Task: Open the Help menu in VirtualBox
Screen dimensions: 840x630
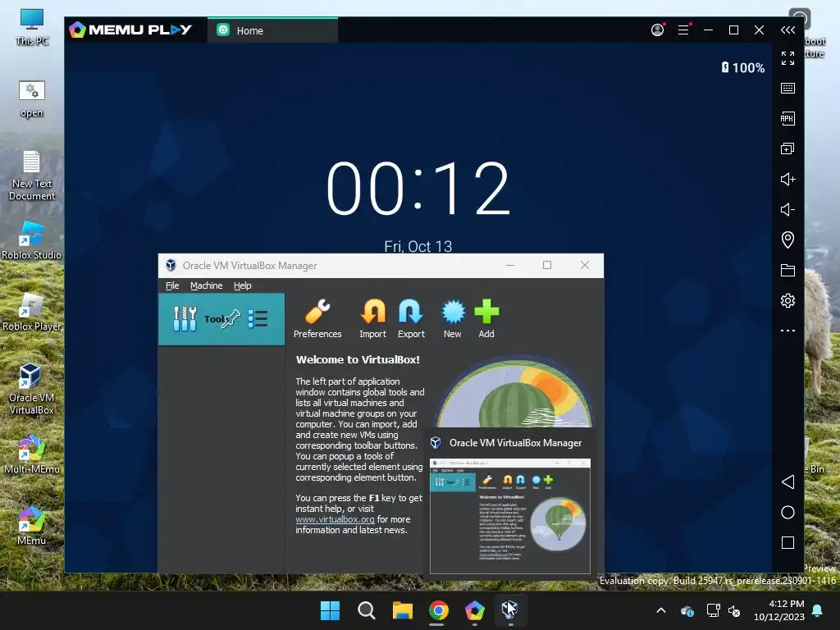Action: click(242, 285)
